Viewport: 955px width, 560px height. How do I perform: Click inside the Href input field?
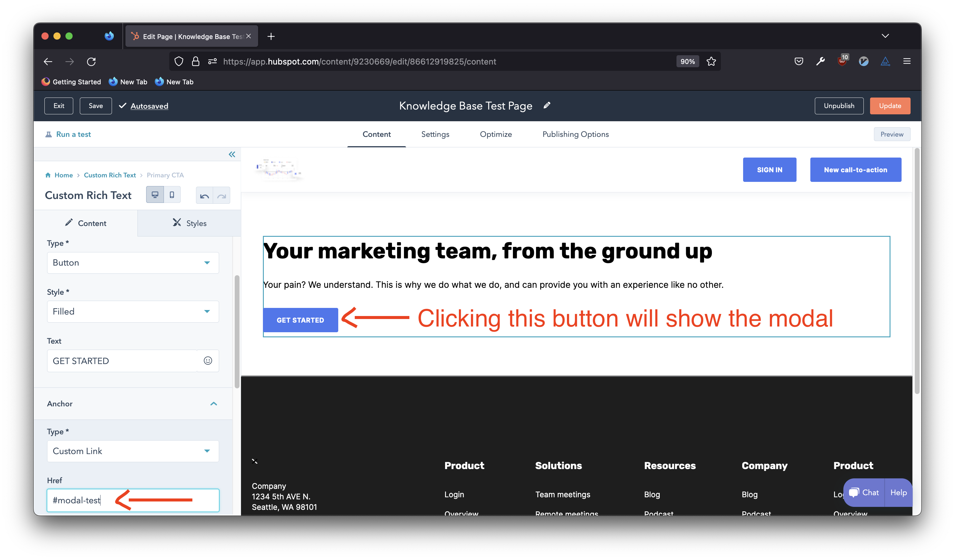[x=133, y=500]
